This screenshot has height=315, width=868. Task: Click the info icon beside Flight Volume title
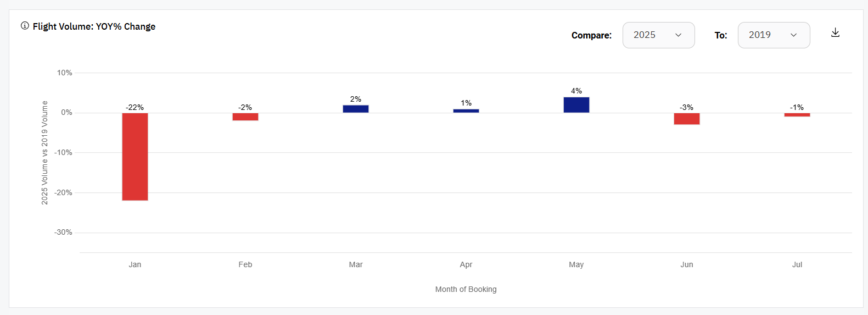click(25, 26)
